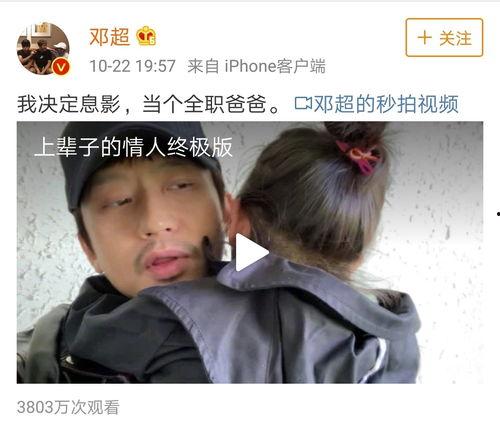Screen dimensions: 500x436
Task: Open 邓超's profile avatar photo
Action: click(43, 48)
